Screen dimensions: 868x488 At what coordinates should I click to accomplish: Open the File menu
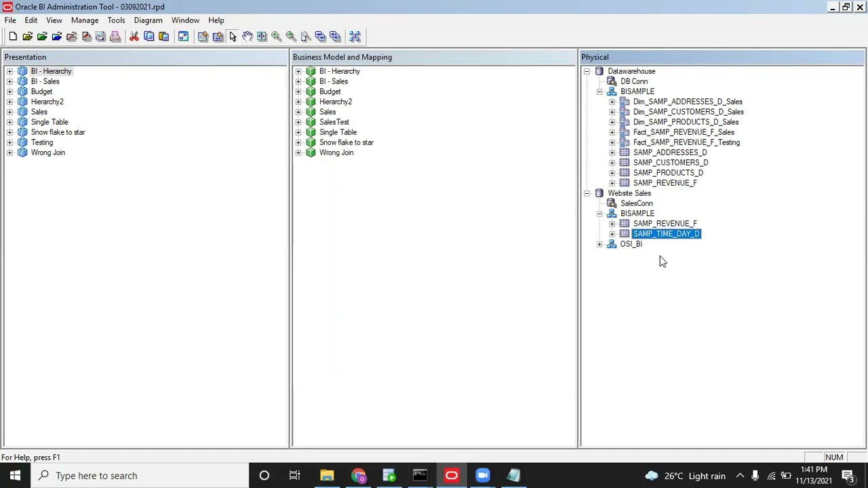(10, 20)
